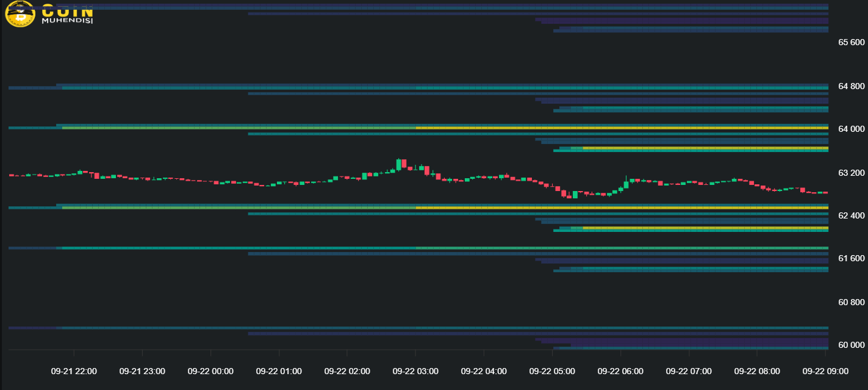Image resolution: width=868 pixels, height=390 pixels.
Task: Click the 62 400 price axis label
Action: pyautogui.click(x=852, y=215)
